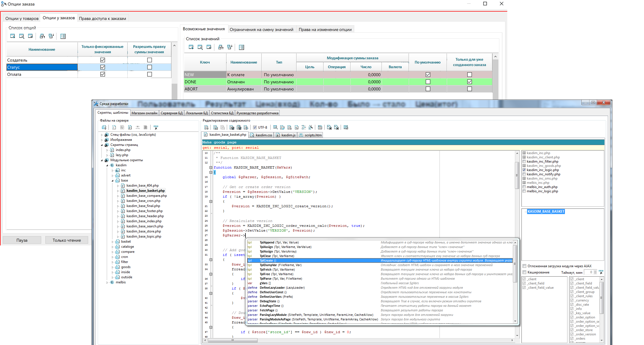This screenshot has width=644, height=345.
Task: Expand the basket folder in file tree
Action: pyautogui.click(x=112, y=242)
